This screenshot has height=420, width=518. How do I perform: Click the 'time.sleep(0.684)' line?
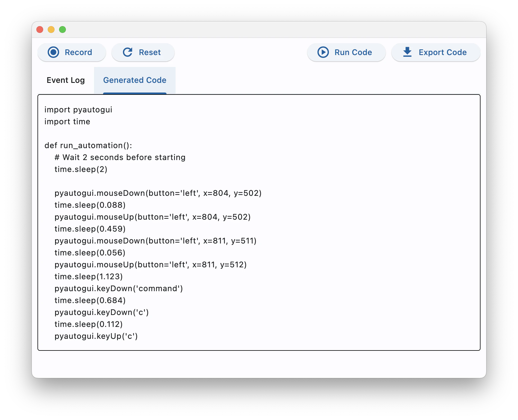[x=90, y=301]
